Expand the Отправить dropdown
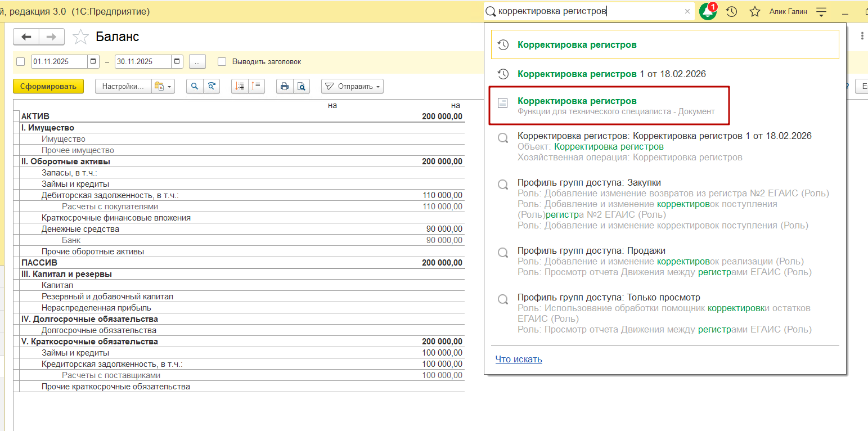The width and height of the screenshot is (868, 431). (x=352, y=86)
